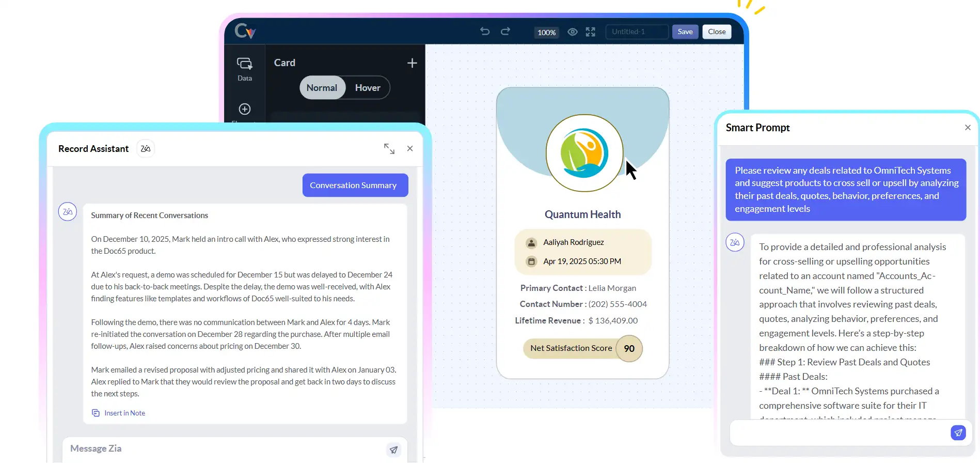Close the Smart Prompt panel
This screenshot has width=980, height=463.
pos(968,128)
